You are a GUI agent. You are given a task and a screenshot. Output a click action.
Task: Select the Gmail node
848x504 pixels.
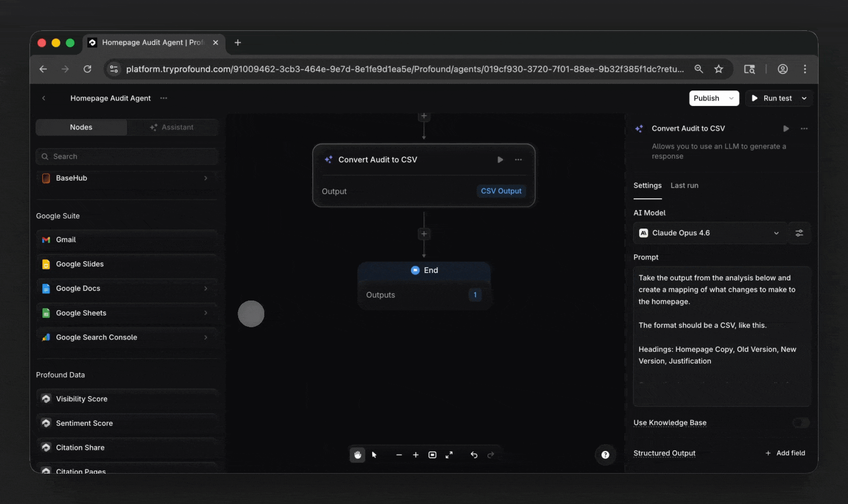coord(127,240)
